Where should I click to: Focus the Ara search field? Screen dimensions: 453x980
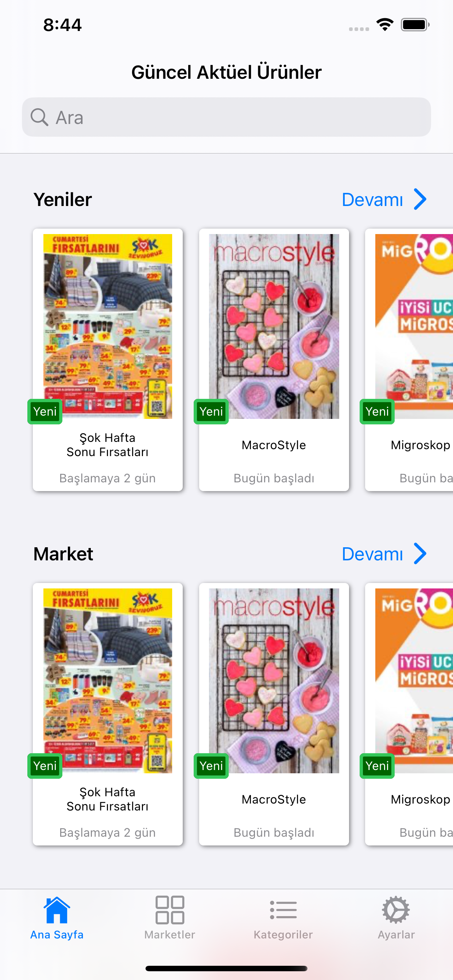pyautogui.click(x=226, y=117)
